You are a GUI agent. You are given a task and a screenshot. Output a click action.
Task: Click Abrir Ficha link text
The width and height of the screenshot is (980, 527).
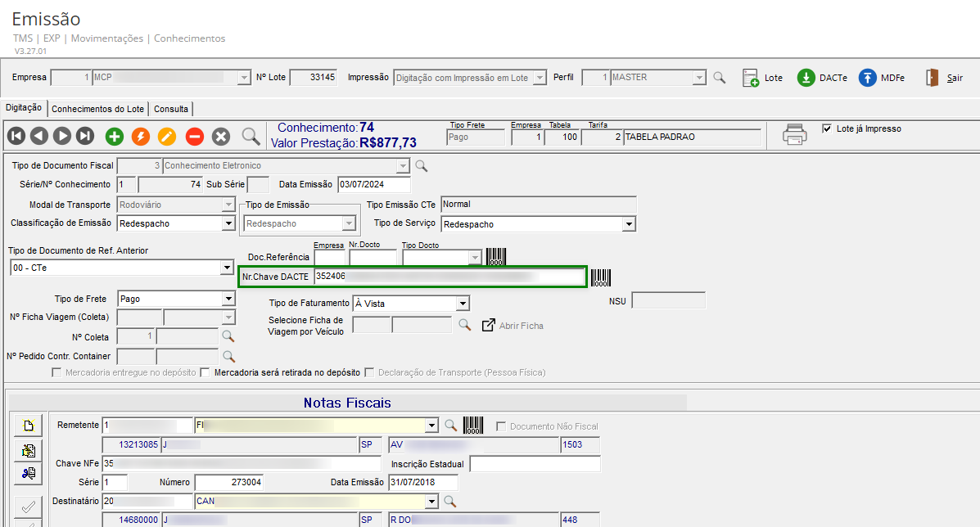522,326
